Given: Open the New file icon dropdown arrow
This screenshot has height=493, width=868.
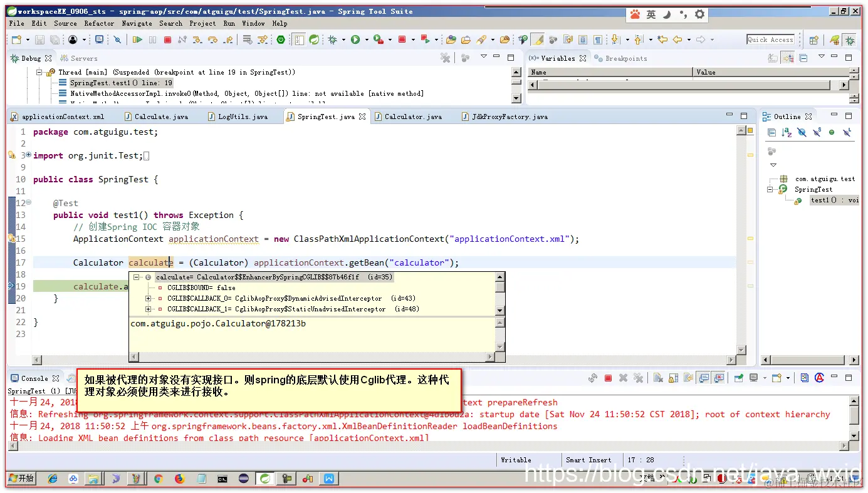Looking at the screenshot, I should [x=28, y=39].
